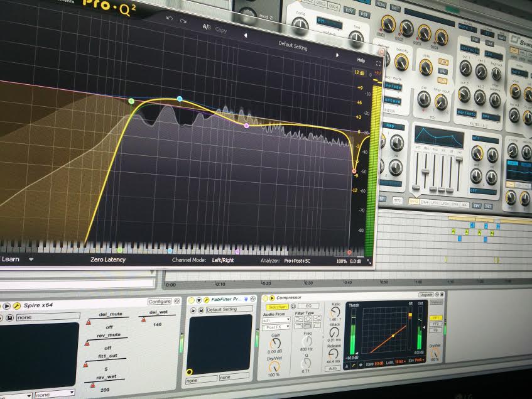Open the Analyzer Pre+Post+SC settings
This screenshot has width=532, height=399.
click(x=297, y=261)
